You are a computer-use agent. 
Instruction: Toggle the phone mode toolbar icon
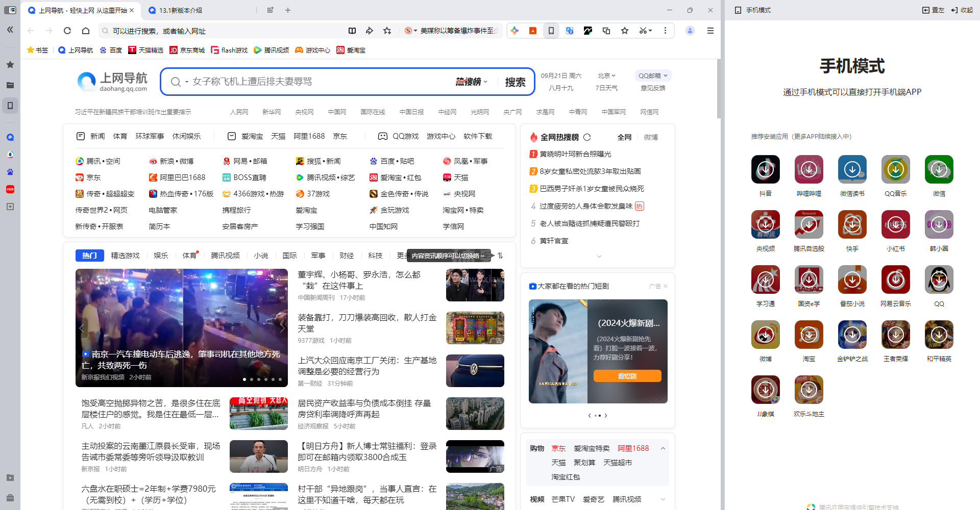point(551,31)
